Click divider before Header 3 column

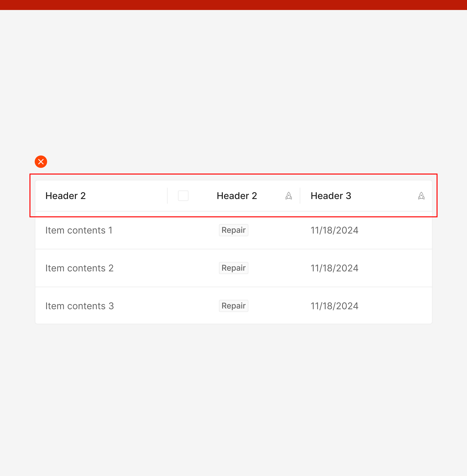tap(300, 196)
